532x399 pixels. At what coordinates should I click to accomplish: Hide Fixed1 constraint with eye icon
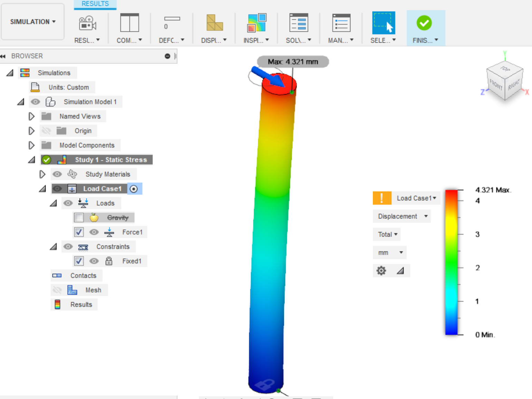point(94,261)
